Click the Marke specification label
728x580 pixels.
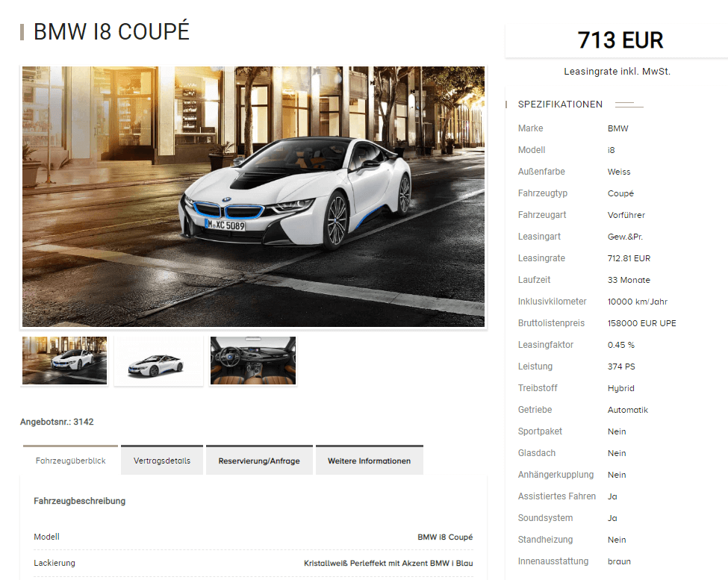[531, 128]
